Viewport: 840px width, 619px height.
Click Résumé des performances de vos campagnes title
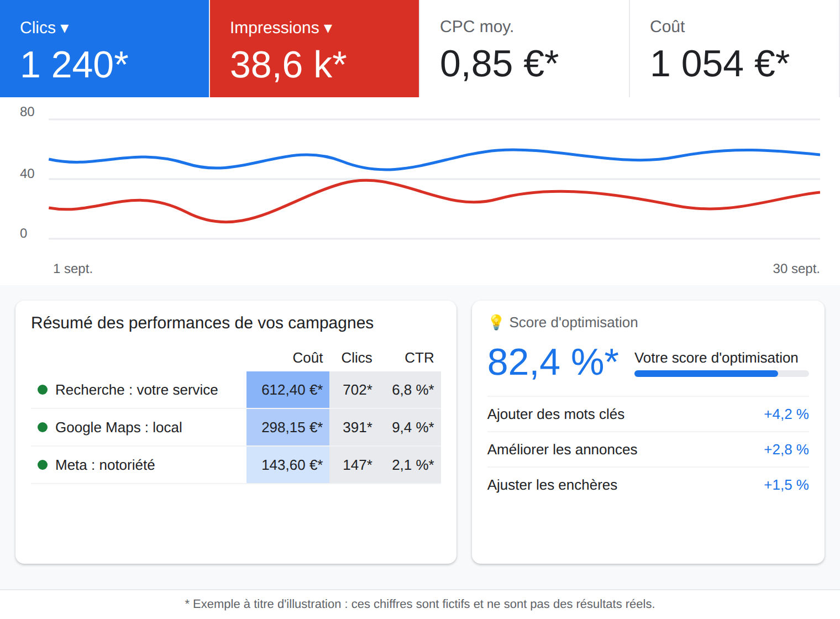coord(202,323)
